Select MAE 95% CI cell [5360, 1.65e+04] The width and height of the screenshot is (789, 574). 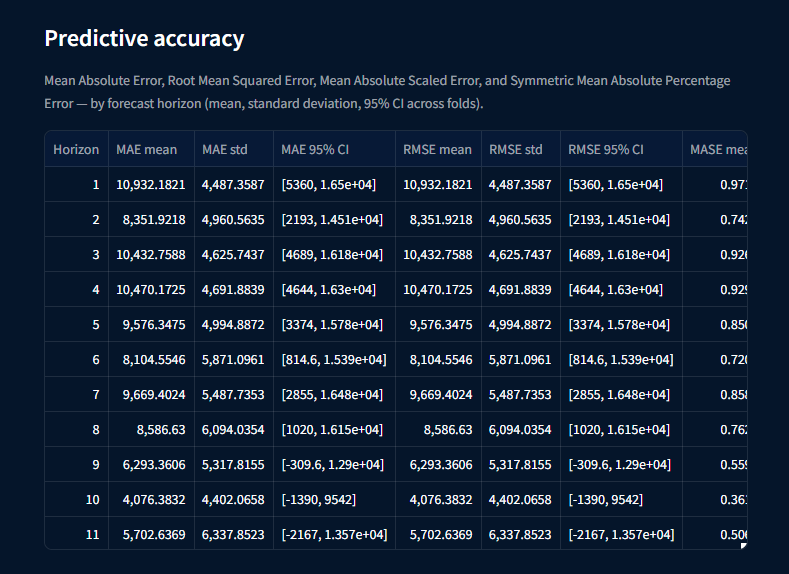335,185
